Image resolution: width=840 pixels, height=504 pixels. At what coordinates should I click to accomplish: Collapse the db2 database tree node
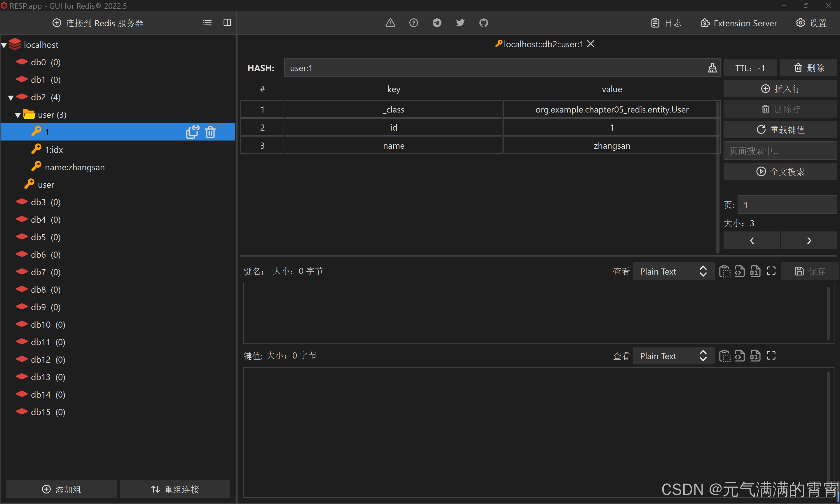tap(11, 98)
